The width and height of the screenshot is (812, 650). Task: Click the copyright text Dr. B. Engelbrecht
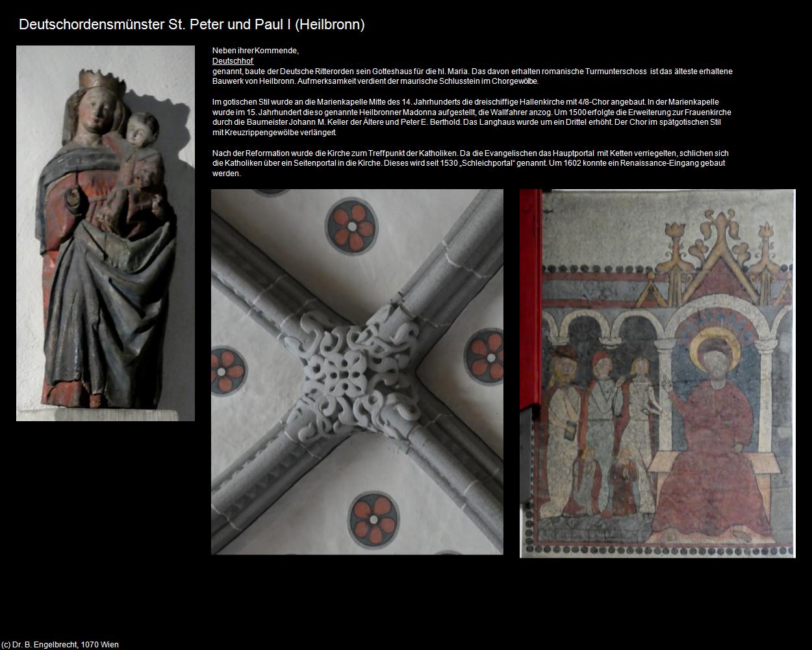(60, 645)
